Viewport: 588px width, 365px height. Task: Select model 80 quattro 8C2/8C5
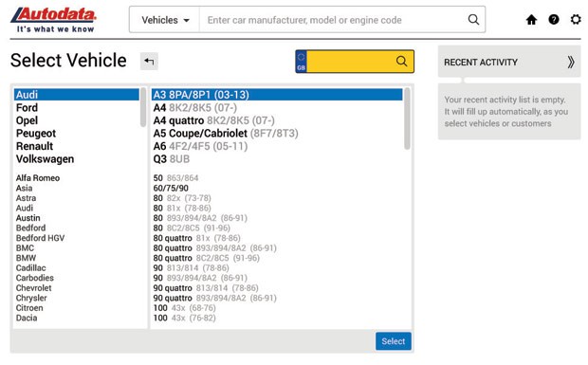click(206, 258)
